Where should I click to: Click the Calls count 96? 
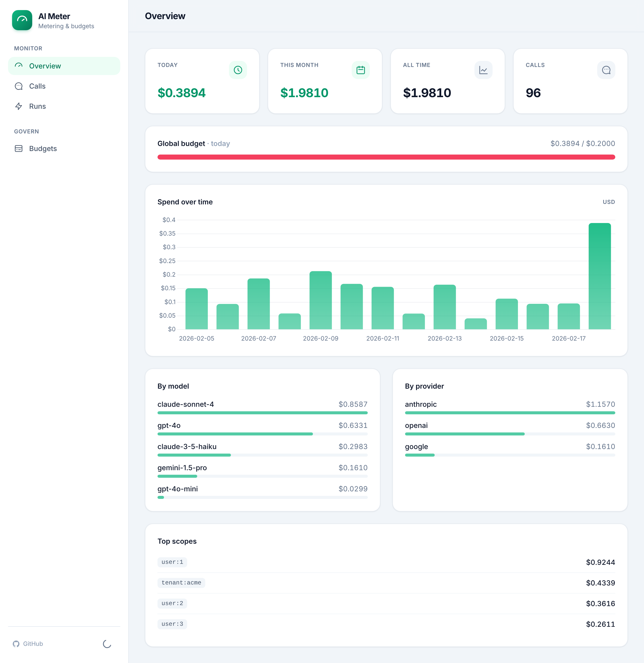[533, 93]
